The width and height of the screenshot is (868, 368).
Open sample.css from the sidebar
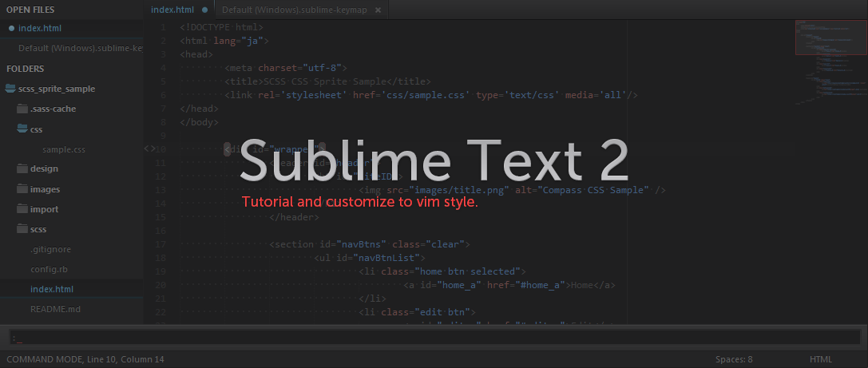[64, 149]
